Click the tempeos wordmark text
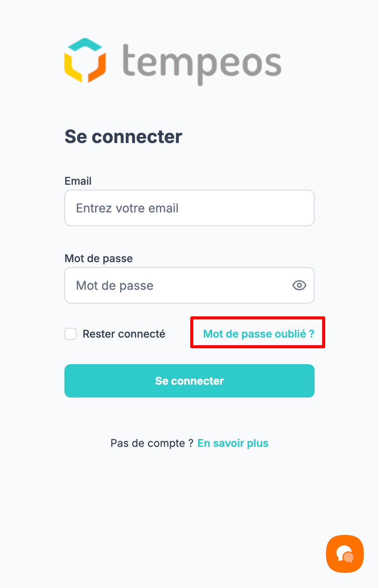 [x=202, y=63]
